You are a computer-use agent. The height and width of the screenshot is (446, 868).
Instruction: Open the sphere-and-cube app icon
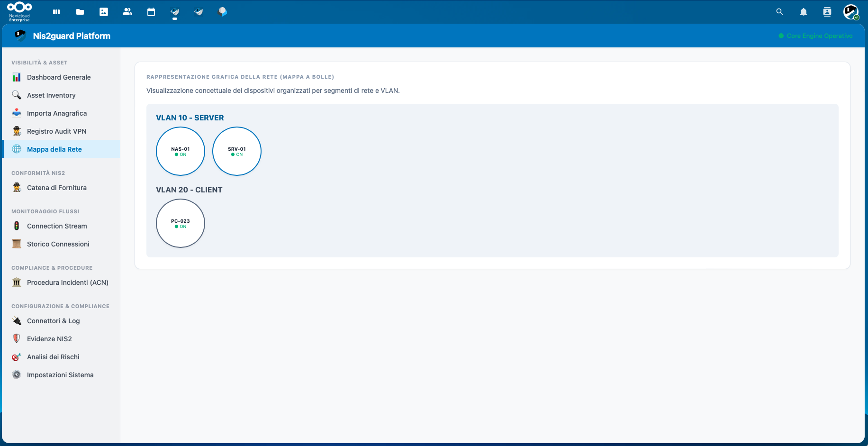(x=222, y=12)
